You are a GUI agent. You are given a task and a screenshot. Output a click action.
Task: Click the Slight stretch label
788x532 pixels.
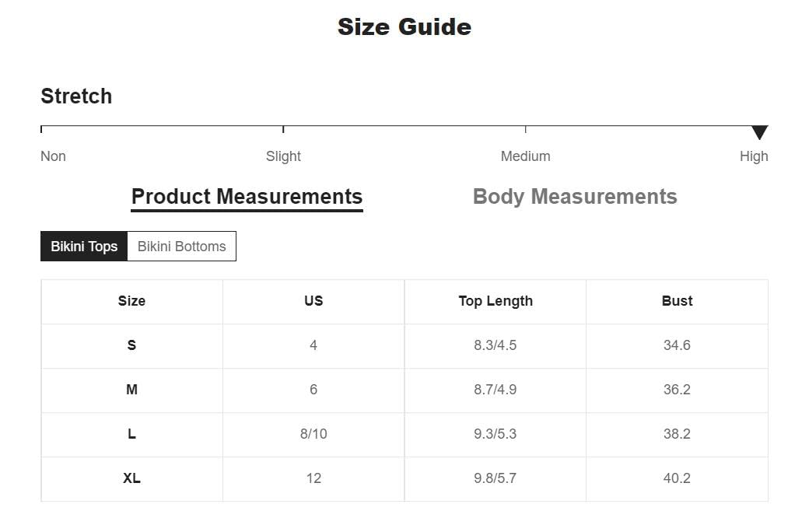pyautogui.click(x=283, y=156)
